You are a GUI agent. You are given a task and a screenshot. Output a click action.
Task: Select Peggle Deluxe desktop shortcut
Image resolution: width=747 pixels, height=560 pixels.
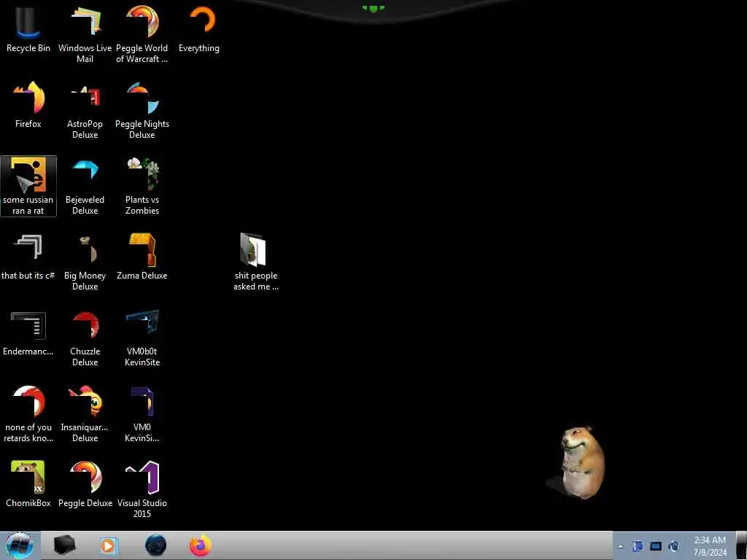85,484
